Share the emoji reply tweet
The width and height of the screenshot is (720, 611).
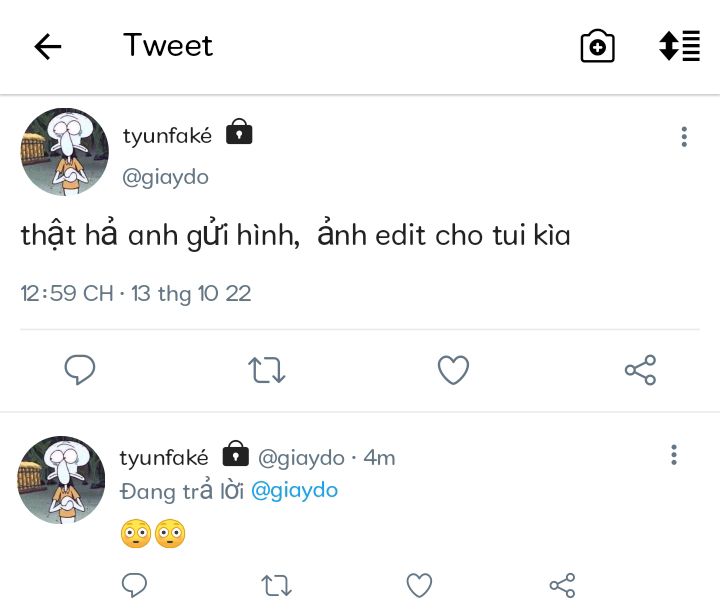click(562, 585)
